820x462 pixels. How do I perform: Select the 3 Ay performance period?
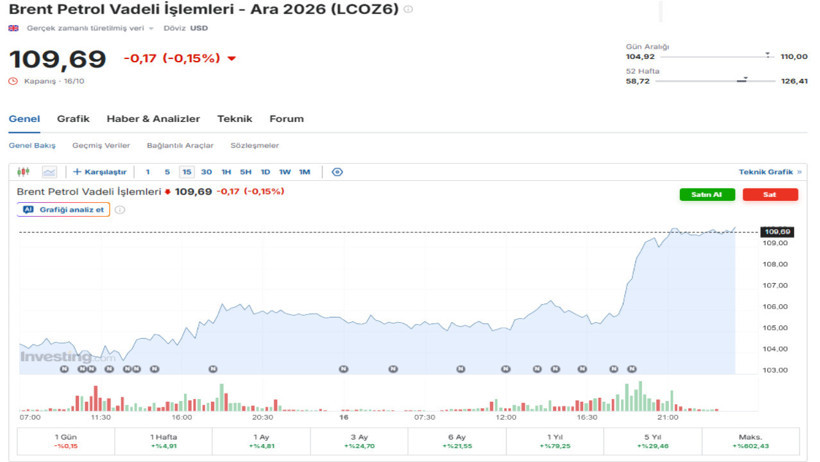click(359, 441)
